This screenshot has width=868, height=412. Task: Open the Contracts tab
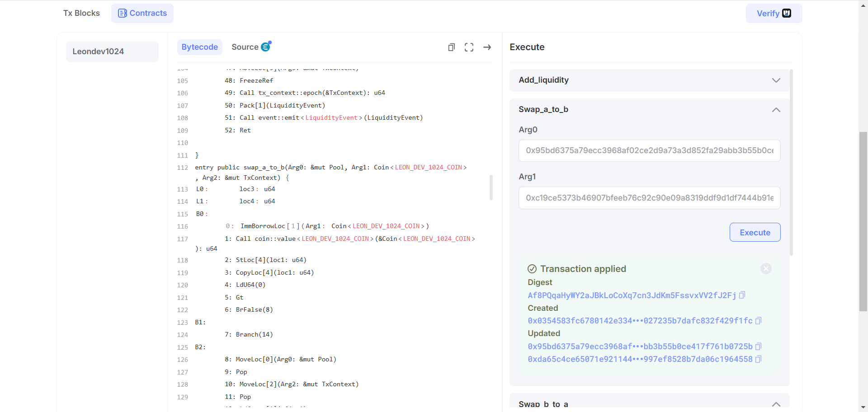142,13
